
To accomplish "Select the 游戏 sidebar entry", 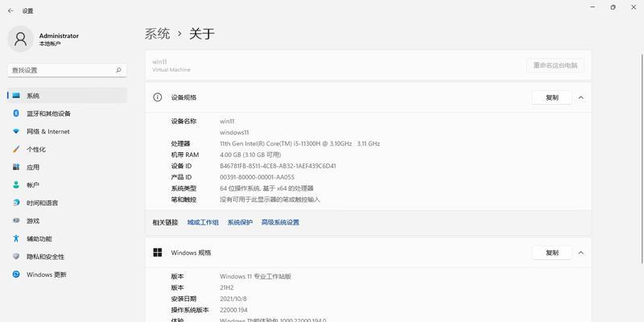I will coord(67,221).
